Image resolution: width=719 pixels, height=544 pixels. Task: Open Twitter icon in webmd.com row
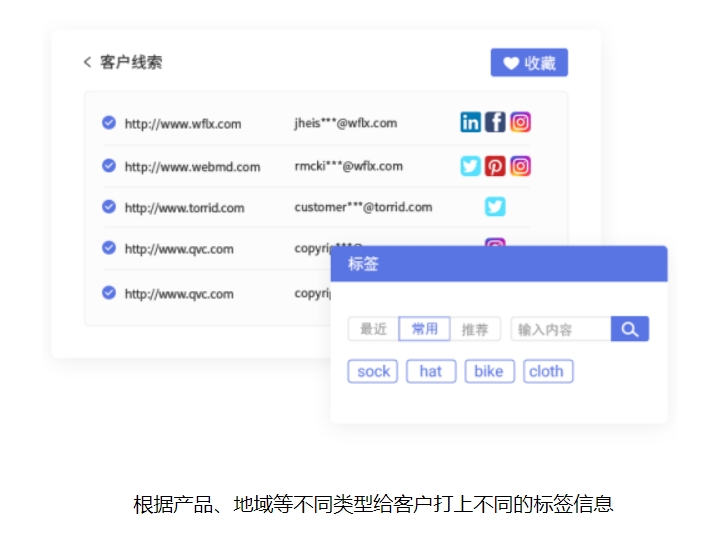(470, 166)
